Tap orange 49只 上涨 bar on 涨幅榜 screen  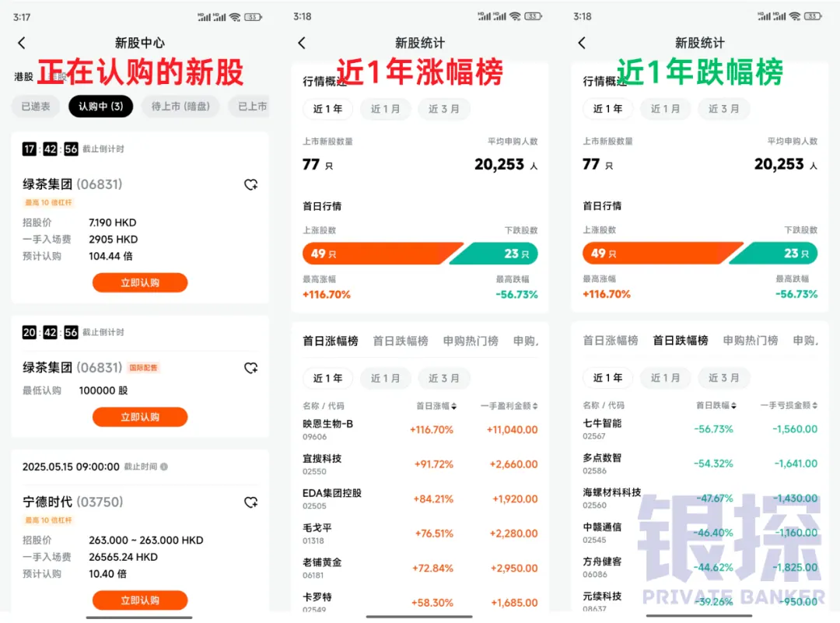(381, 254)
